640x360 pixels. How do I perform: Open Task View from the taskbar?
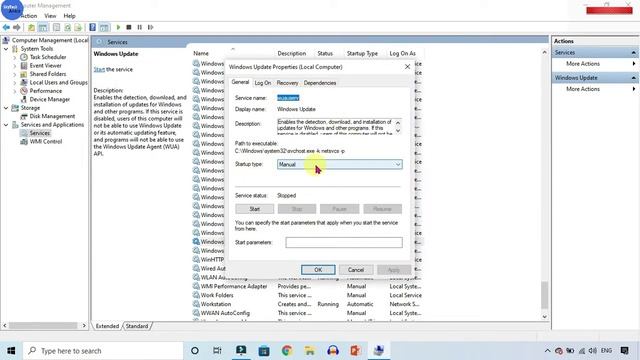217,351
